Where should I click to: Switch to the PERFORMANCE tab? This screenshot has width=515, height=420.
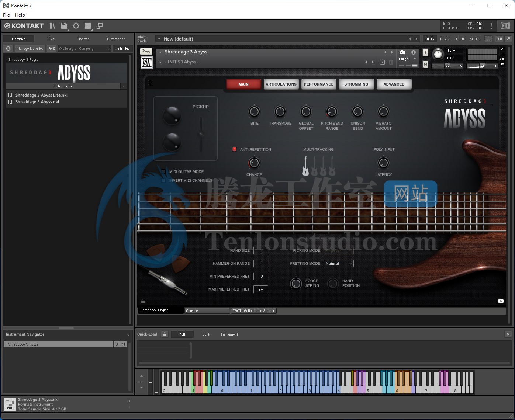coord(318,84)
